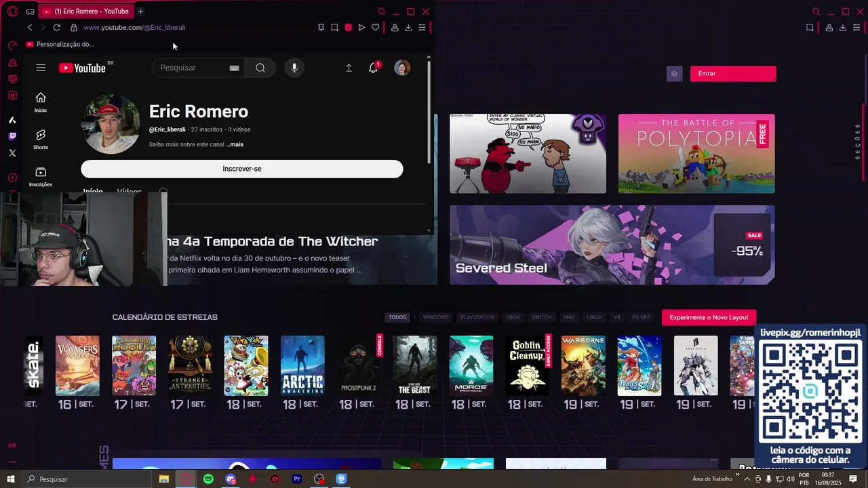Select XBOX platform filter
Screen dimensions: 868x488
(513, 317)
